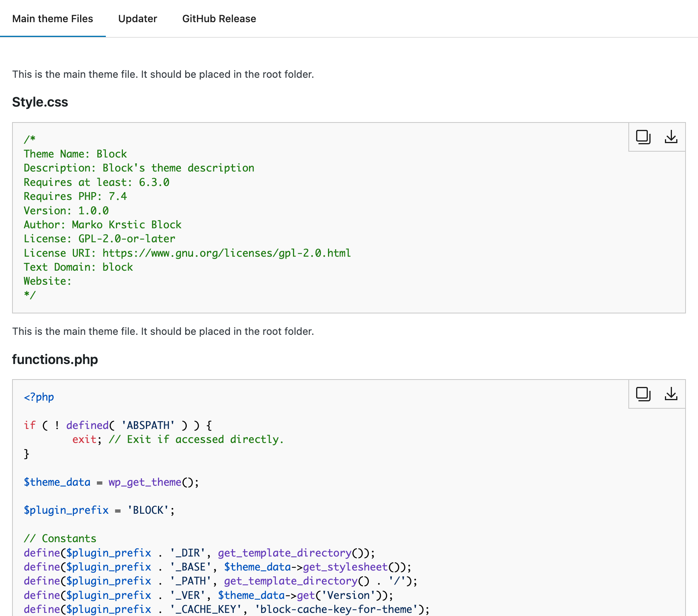This screenshot has height=616, width=698.
Task: Click the '// Constants' comment
Action: click(60, 539)
